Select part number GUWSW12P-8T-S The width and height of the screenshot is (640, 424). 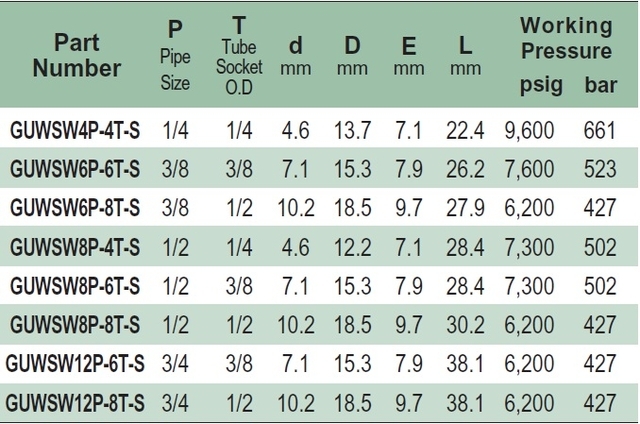[x=75, y=403]
